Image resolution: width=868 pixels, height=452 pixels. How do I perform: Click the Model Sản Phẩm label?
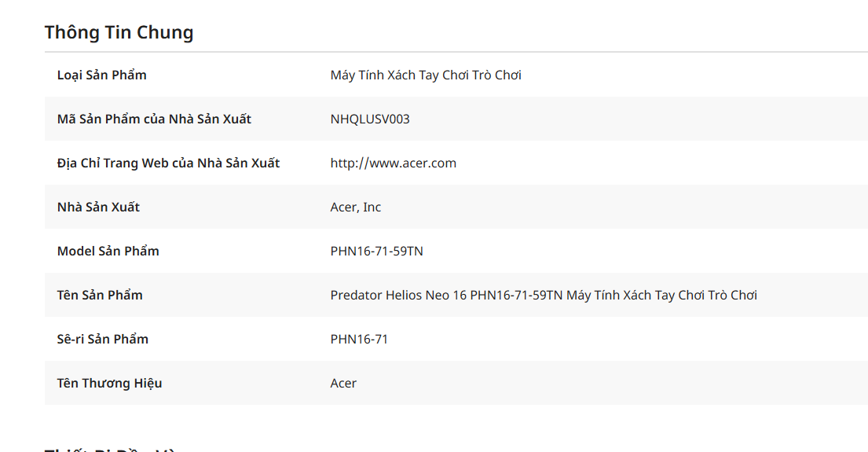point(108,252)
